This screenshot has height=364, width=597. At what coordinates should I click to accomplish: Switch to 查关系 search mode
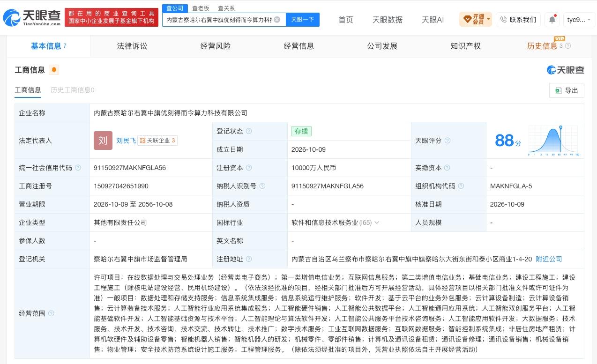pyautogui.click(x=226, y=8)
